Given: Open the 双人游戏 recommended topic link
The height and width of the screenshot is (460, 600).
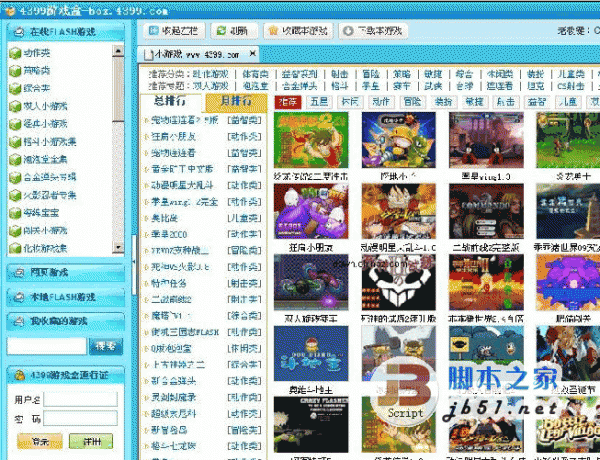Looking at the screenshot, I should click(x=210, y=86).
